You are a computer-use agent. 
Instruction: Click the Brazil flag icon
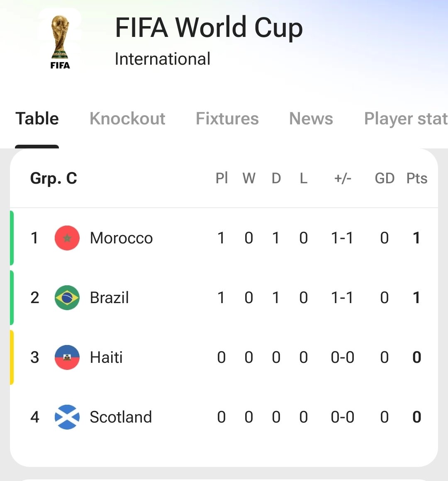[67, 298]
